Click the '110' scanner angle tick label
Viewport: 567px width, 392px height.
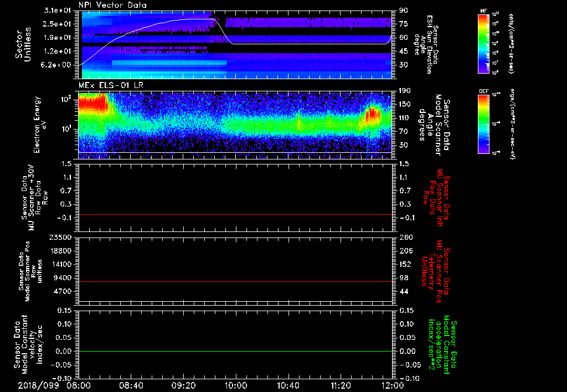point(405,118)
